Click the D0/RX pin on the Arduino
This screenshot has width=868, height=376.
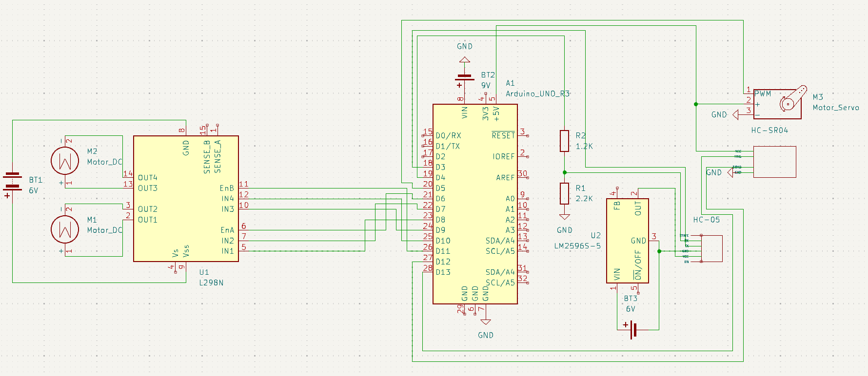(448, 135)
